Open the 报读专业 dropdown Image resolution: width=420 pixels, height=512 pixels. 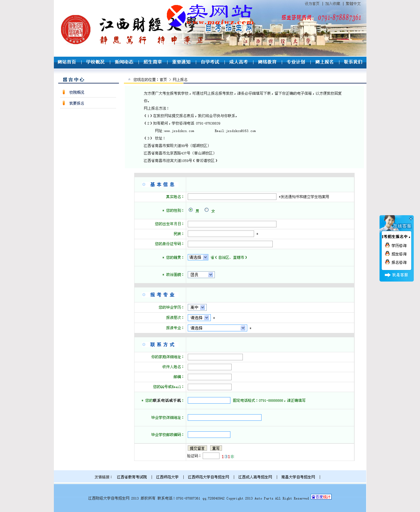tap(217, 328)
